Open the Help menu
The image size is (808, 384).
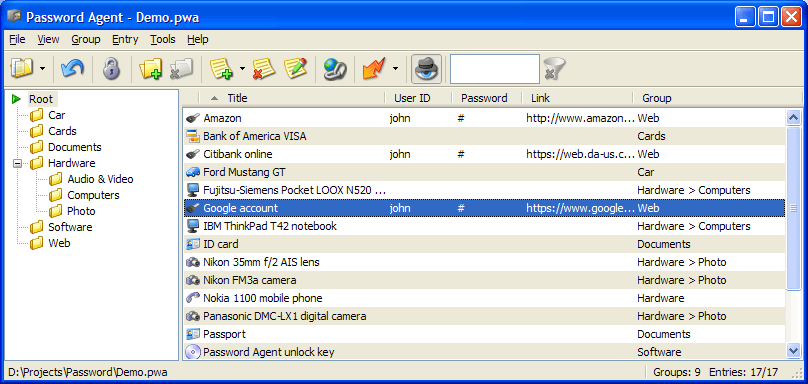[x=198, y=39]
